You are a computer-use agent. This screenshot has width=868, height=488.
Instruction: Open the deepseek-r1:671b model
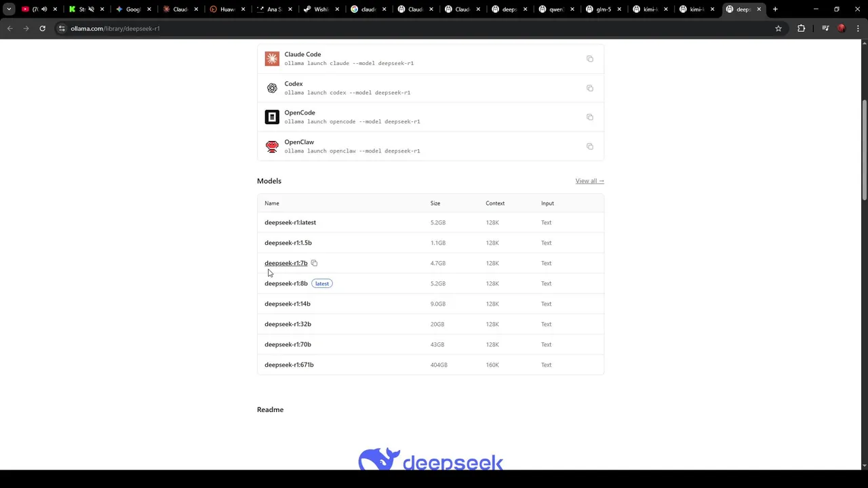click(289, 365)
